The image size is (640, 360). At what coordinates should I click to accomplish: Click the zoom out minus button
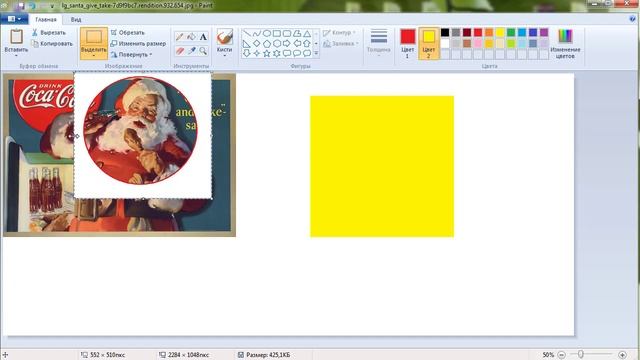(x=562, y=355)
